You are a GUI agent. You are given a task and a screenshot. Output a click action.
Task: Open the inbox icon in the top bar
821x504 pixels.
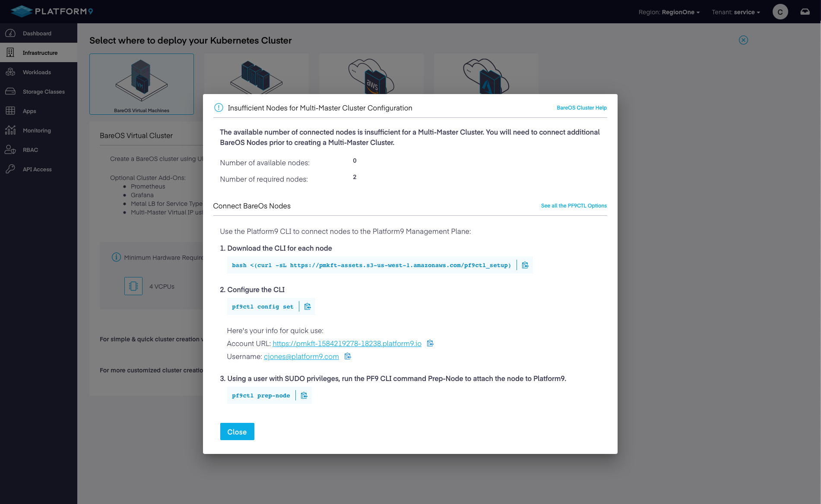click(805, 12)
